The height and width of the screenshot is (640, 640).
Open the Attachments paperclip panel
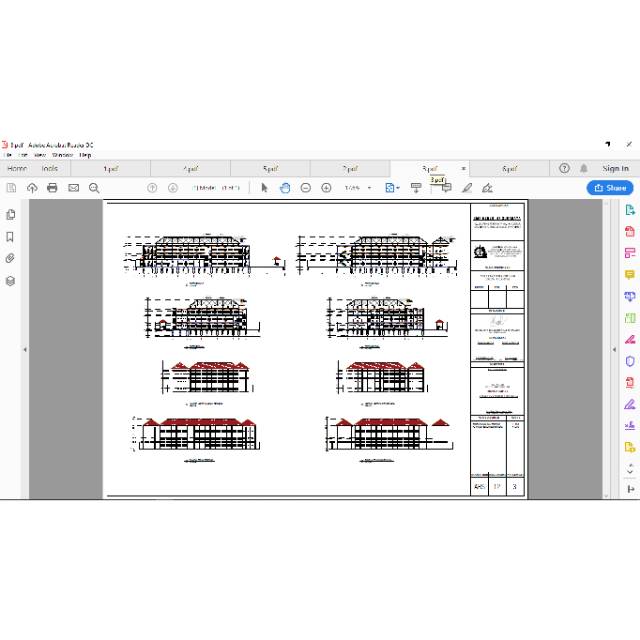click(x=10, y=258)
